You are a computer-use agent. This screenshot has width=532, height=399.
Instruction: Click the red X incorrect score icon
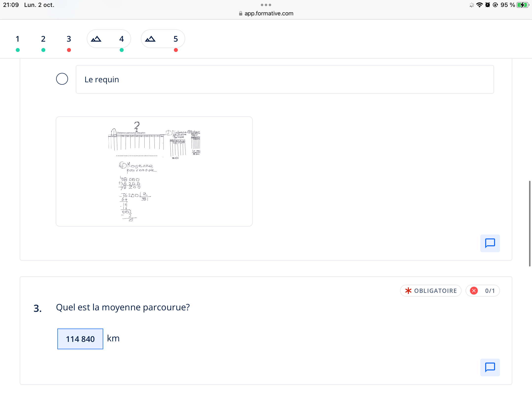pos(474,291)
